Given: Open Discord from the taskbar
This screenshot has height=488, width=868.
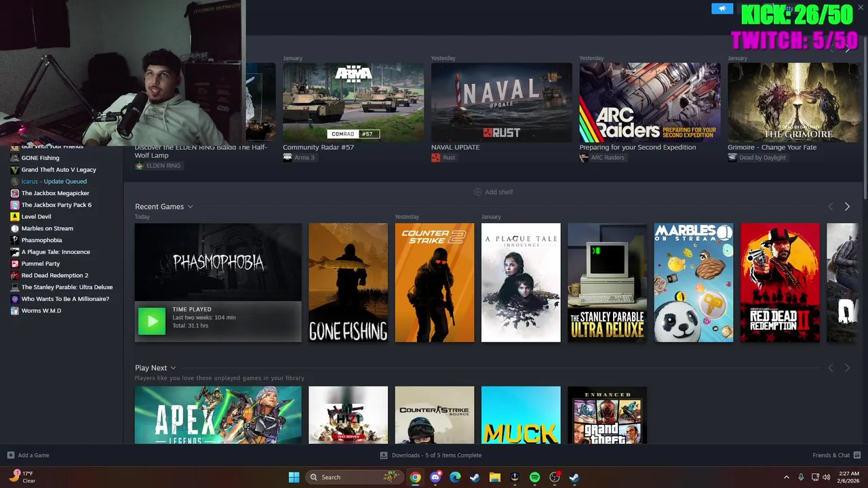Looking at the screenshot, I should pyautogui.click(x=435, y=477).
